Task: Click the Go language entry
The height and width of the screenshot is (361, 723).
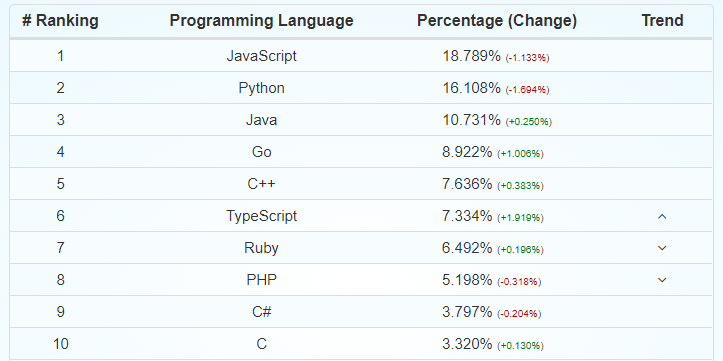Action: (x=261, y=152)
